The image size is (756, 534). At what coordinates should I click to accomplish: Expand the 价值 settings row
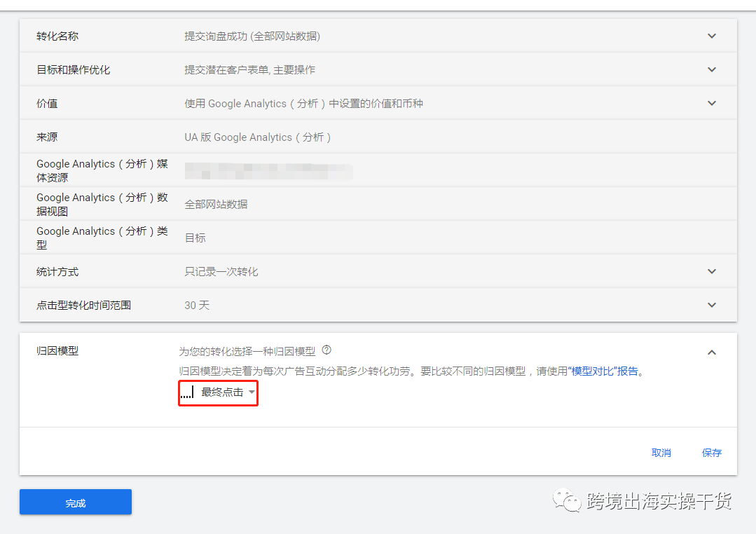click(x=712, y=103)
